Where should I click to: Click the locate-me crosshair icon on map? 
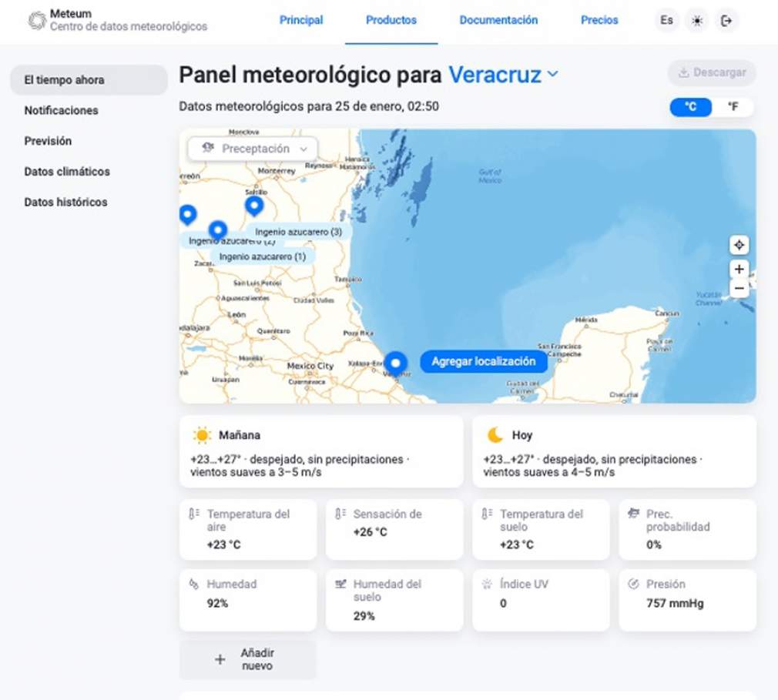(739, 245)
